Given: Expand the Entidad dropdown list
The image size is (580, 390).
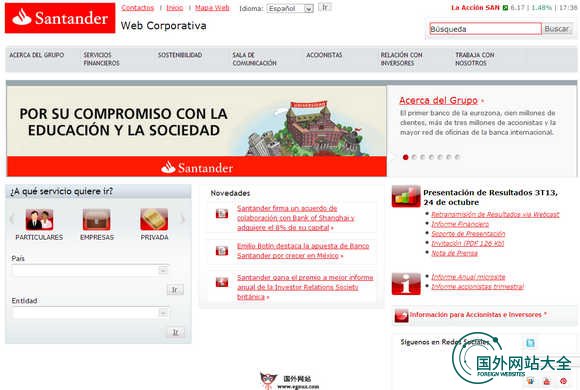Looking at the screenshot, I should (90, 313).
